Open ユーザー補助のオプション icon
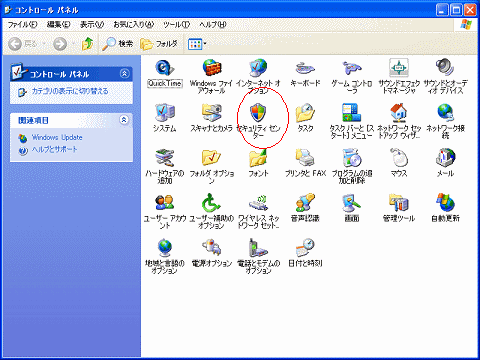This screenshot has height=360, width=480. 212,203
